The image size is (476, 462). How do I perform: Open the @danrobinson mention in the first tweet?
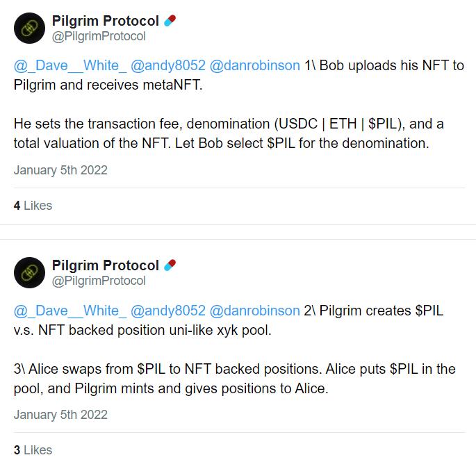pos(255,66)
